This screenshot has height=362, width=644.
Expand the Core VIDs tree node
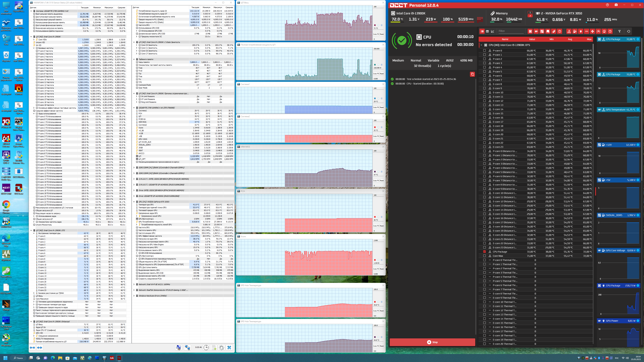point(34,40)
